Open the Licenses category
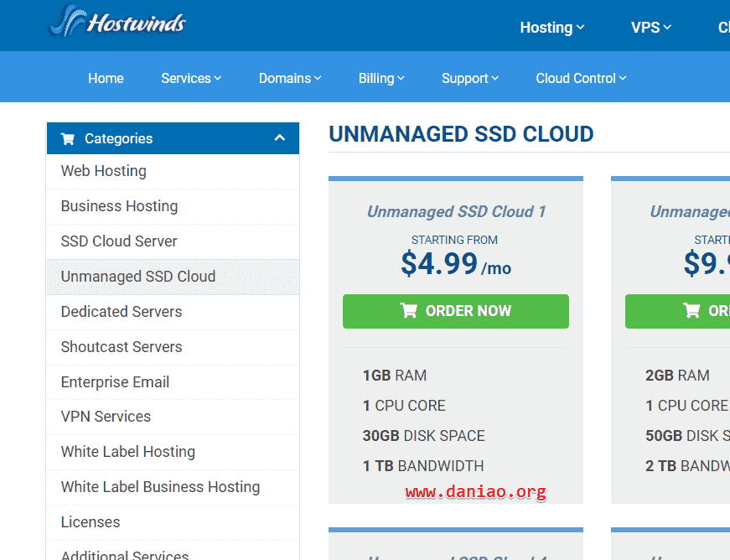 [173, 523]
